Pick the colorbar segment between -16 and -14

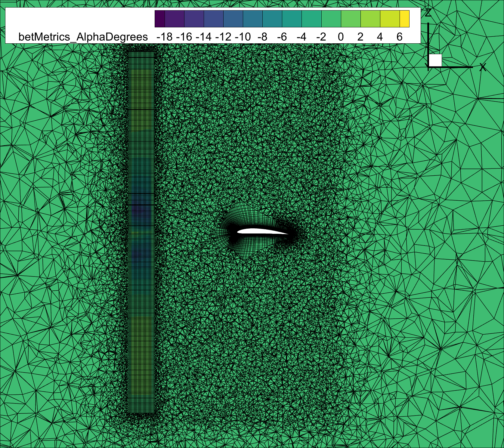click(x=194, y=19)
